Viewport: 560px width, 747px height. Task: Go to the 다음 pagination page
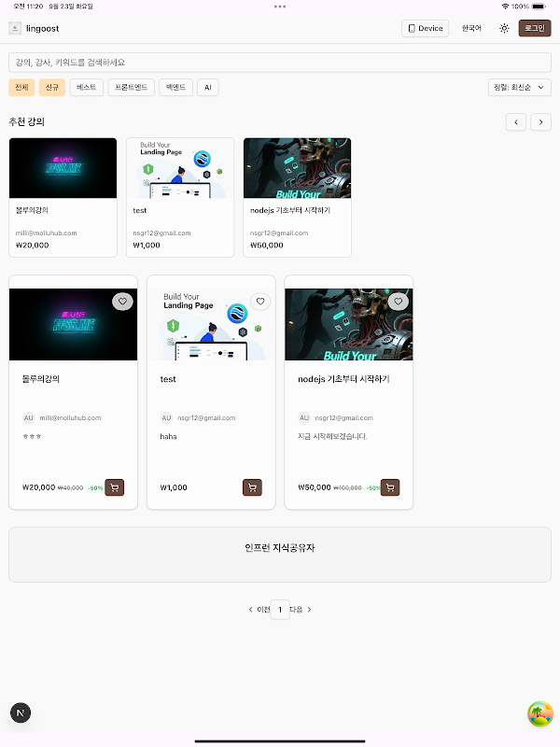pos(301,610)
